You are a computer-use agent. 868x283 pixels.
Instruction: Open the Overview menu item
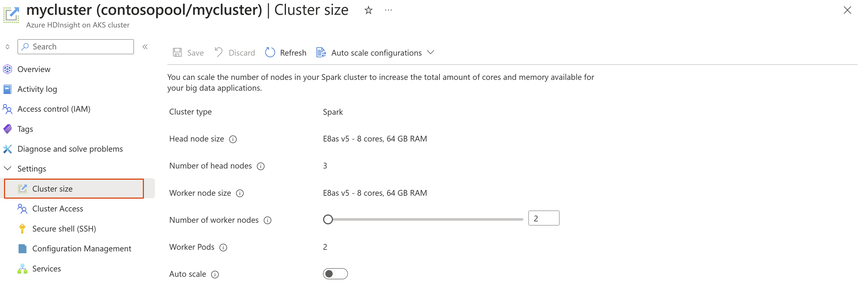click(x=34, y=69)
